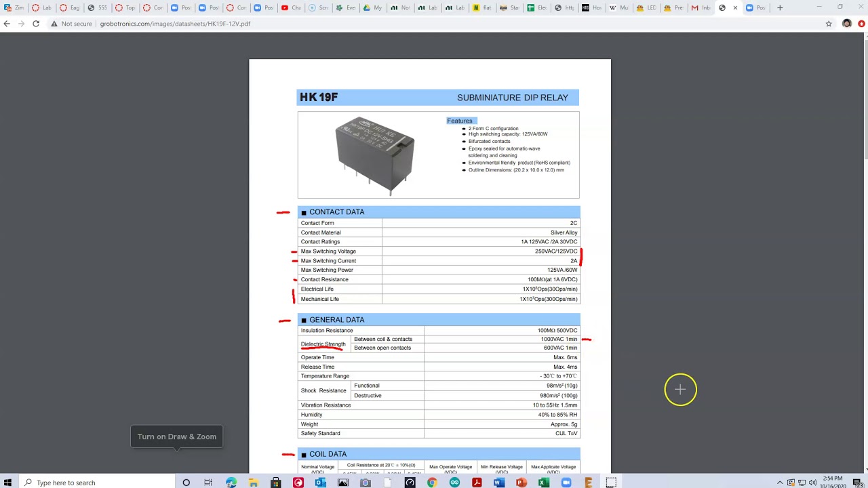The height and width of the screenshot is (488, 868).
Task: Click the 1000VAC 1min value
Action: click(559, 339)
